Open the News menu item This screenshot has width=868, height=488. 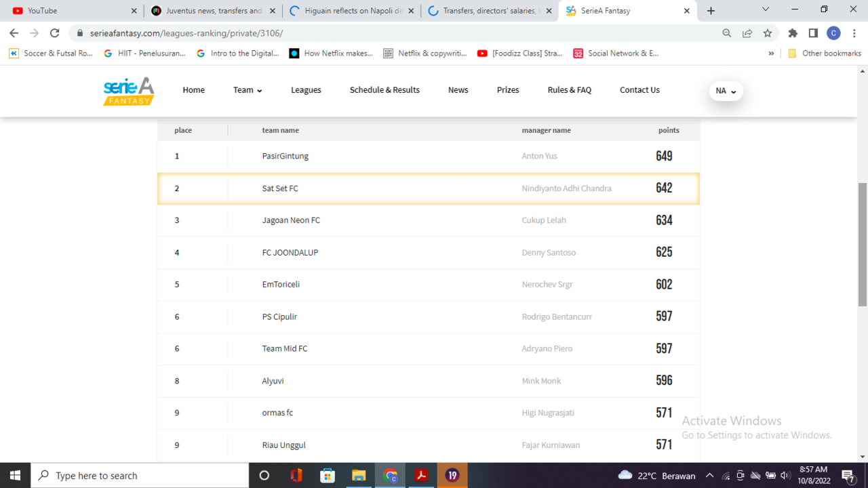click(x=458, y=90)
